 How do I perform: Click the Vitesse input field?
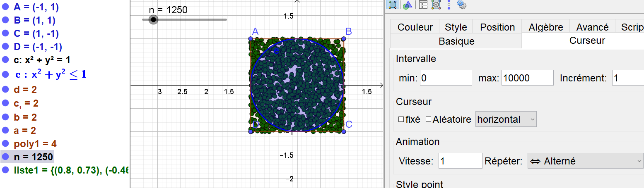pos(461,161)
